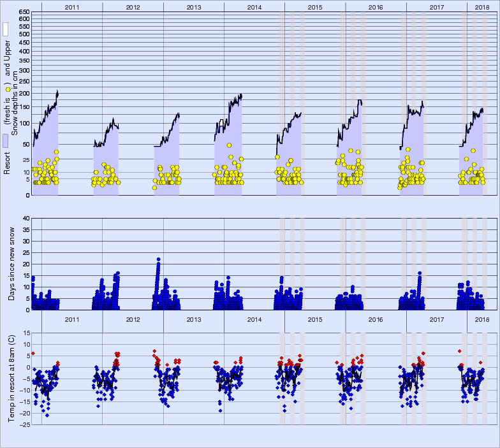Click the "Temp in resort at 8am (C)" axis title

click(x=12, y=379)
